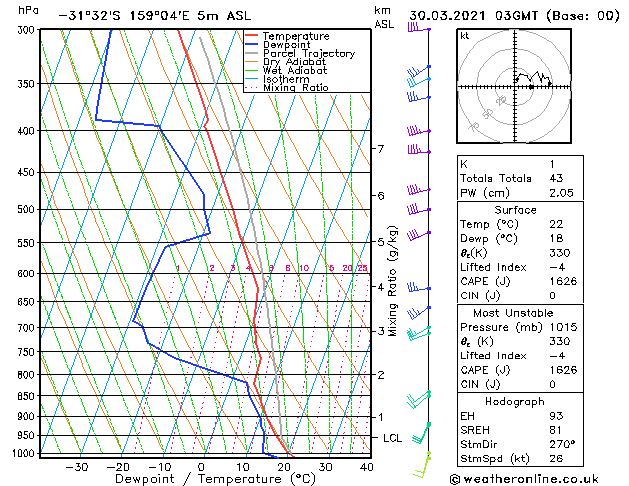Click the LCL level marker label
This screenshot has width=629, height=486.
click(392, 438)
